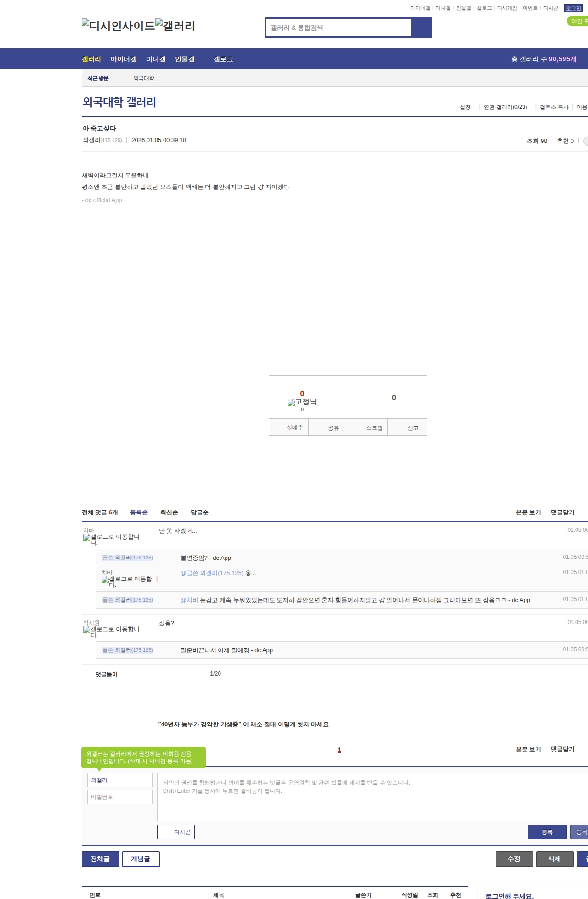588x899 pixels.
Task: Click the 외갤러 nickname input field
Action: 120,780
